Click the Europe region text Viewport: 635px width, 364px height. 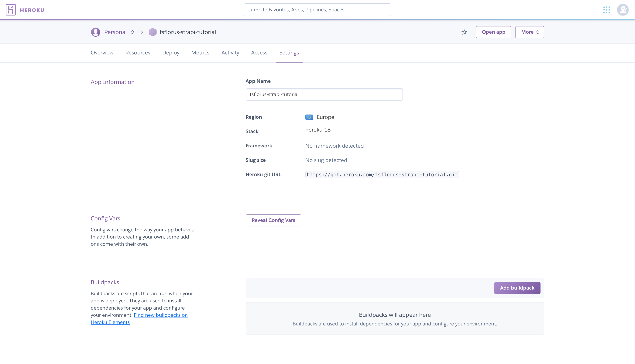point(325,117)
